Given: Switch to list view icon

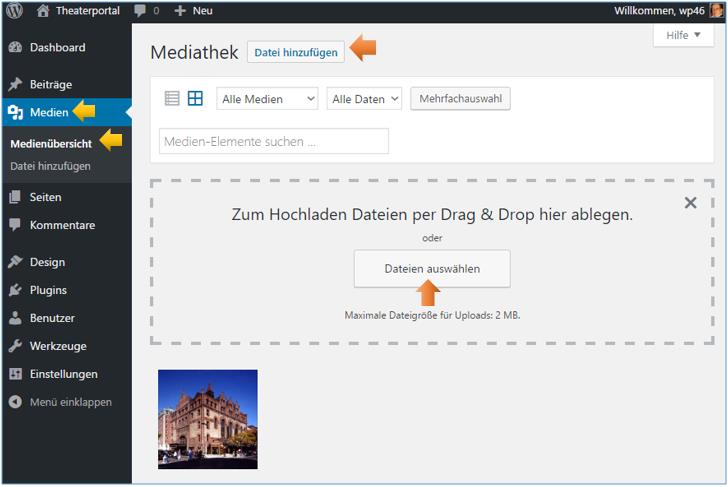Looking at the screenshot, I should 172,99.
